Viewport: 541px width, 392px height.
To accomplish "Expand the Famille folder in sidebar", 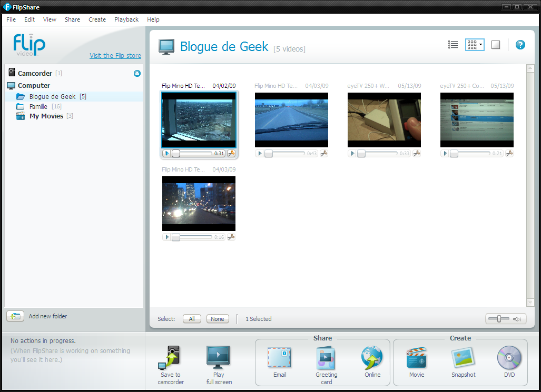I will click(x=38, y=106).
